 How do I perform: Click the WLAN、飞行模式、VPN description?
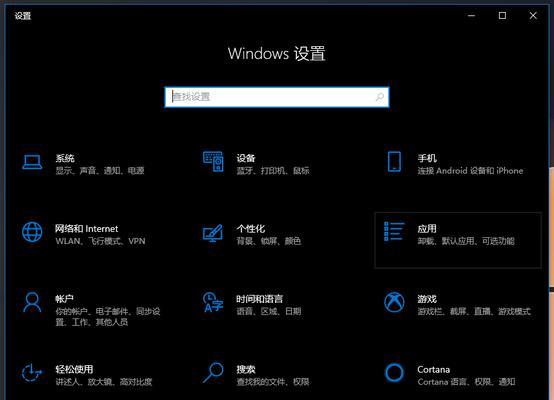(x=100, y=241)
